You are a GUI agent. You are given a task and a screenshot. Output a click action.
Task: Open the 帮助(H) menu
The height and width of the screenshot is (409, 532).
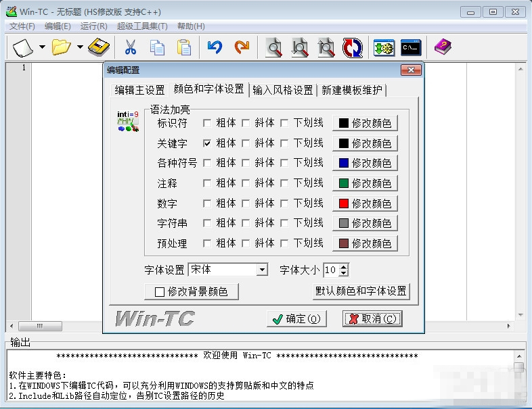click(x=191, y=26)
